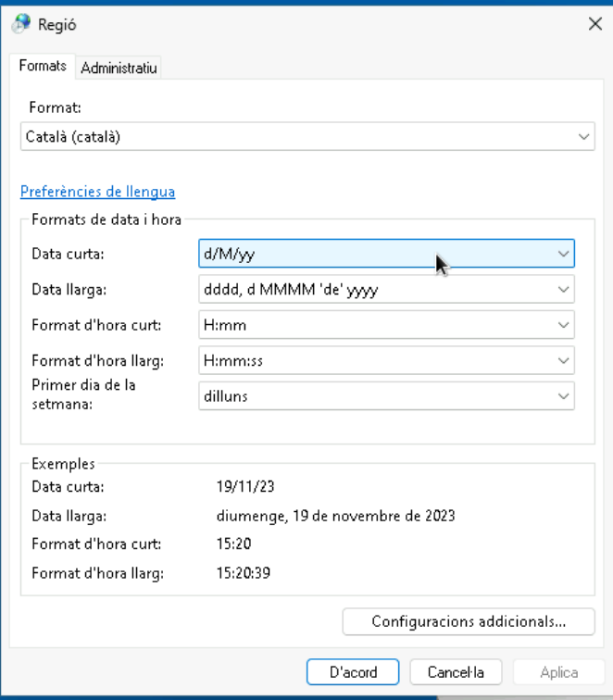The height and width of the screenshot is (700, 613).
Task: Click the long time example 15:20:39
Action: (244, 573)
